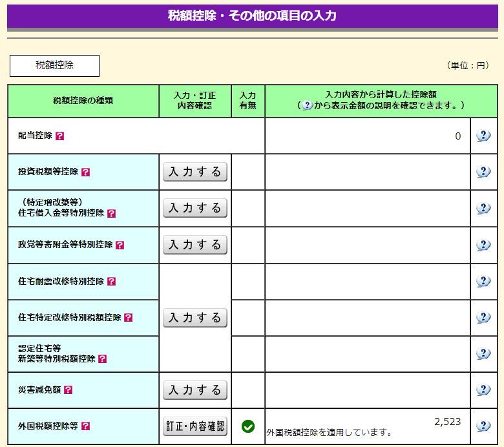Click 入力する for 住宅特定改修特別税額控除 group
504x447 pixels.
click(195, 318)
